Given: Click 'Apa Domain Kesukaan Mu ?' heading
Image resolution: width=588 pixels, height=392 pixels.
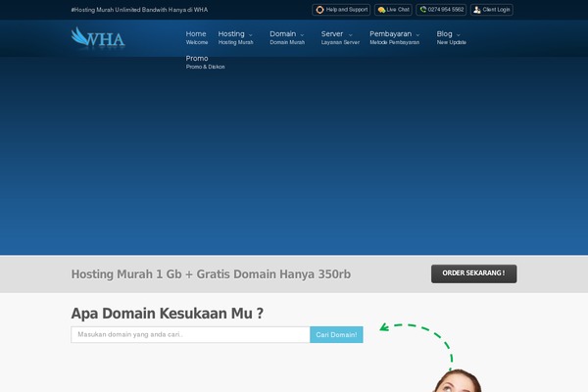Looking at the screenshot, I should (x=168, y=314).
